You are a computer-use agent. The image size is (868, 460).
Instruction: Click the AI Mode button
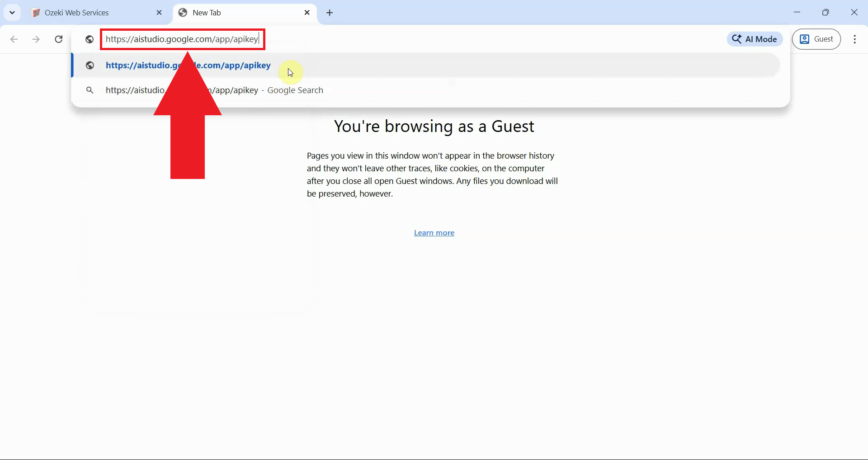point(755,39)
